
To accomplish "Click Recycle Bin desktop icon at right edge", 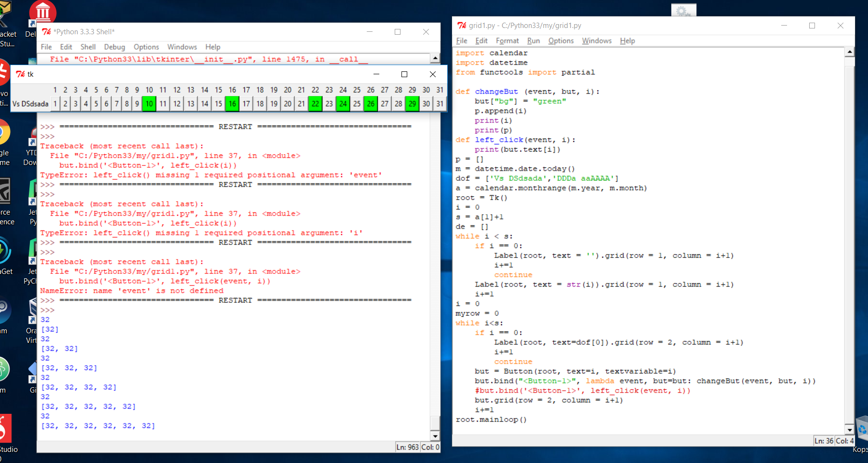I will pyautogui.click(x=862, y=428).
